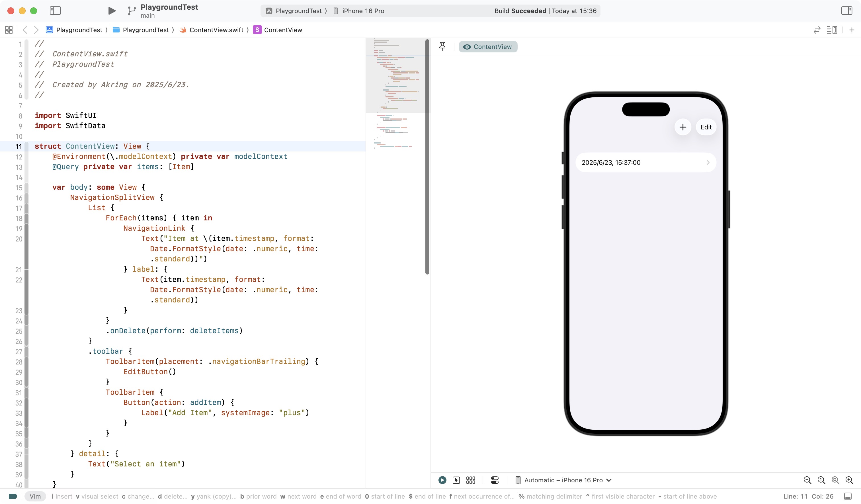Switch preview to selectable mode
861x504 pixels.
tap(456, 480)
